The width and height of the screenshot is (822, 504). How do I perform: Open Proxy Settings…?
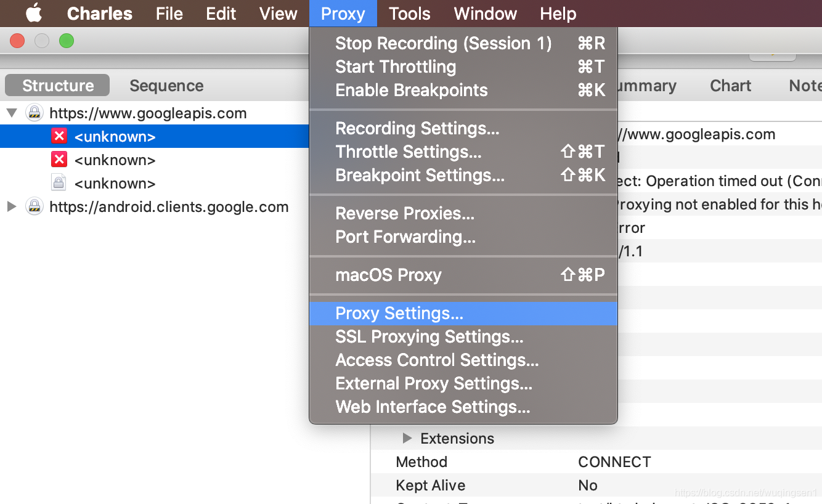point(463,313)
